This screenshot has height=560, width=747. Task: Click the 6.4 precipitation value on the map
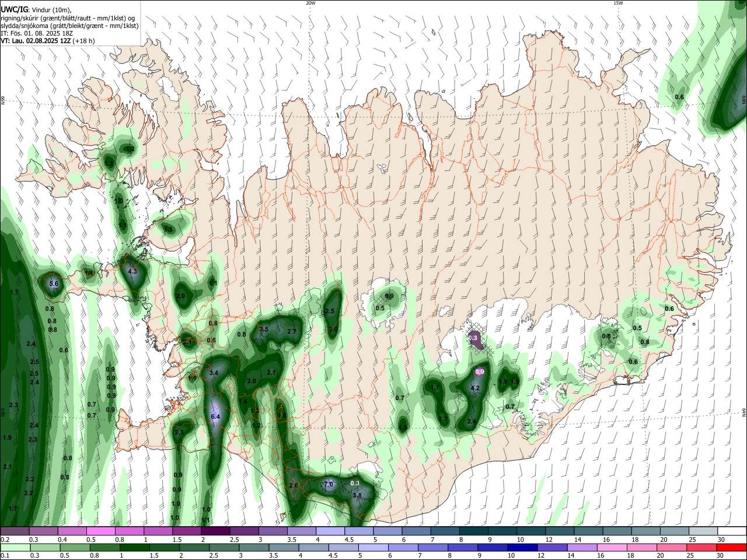tap(215, 416)
